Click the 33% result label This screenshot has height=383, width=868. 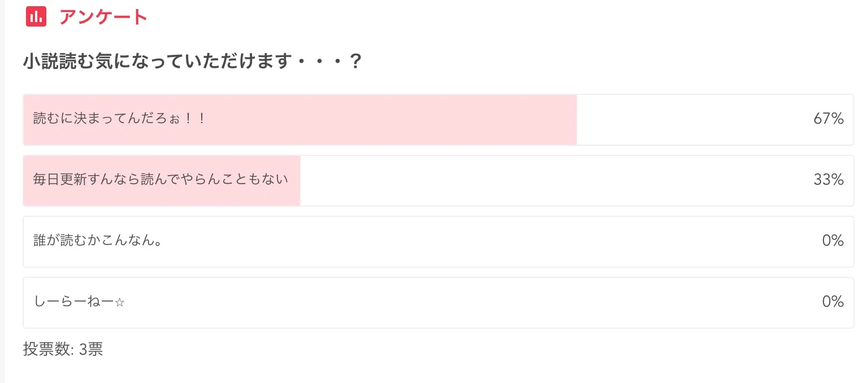click(828, 180)
